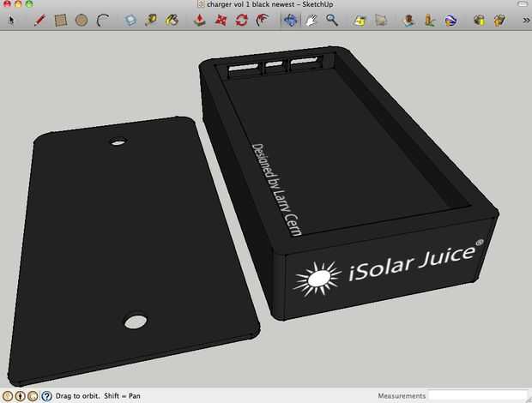Screen dimensions: 532x403
Task: Choose the Select arrow tool
Action: click(11, 21)
